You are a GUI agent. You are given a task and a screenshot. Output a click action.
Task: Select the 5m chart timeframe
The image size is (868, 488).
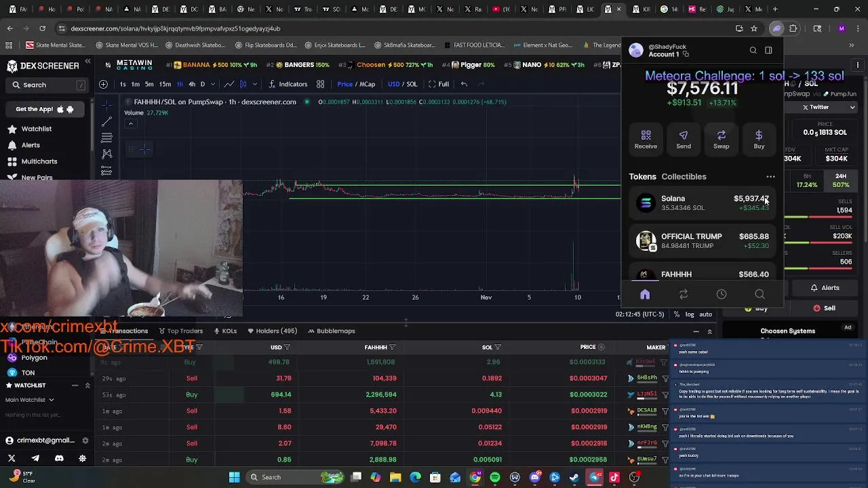(x=149, y=84)
